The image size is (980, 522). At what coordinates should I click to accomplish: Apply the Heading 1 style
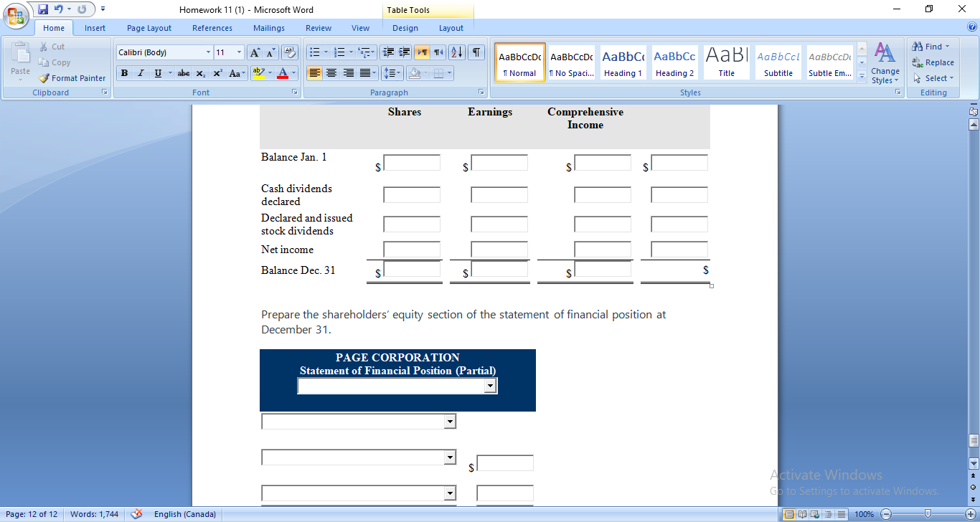[623, 62]
